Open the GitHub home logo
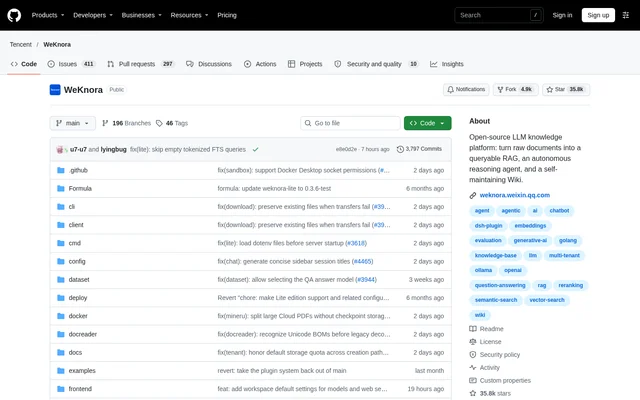 point(14,16)
